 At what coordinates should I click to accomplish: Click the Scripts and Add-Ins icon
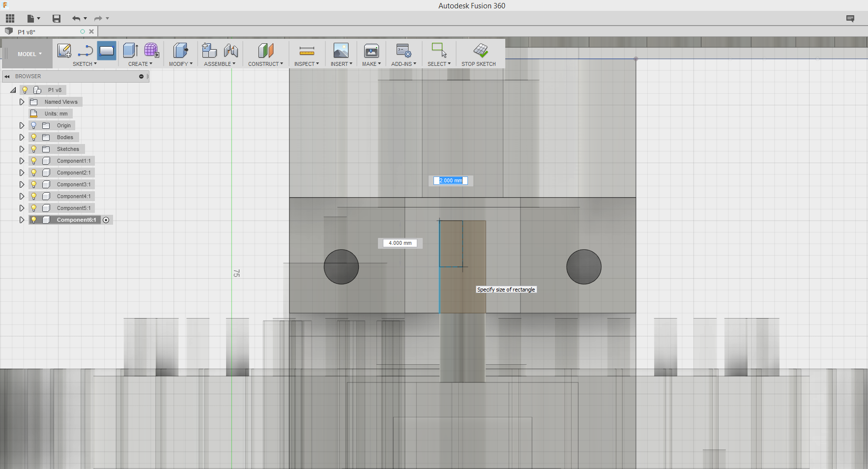(x=404, y=51)
